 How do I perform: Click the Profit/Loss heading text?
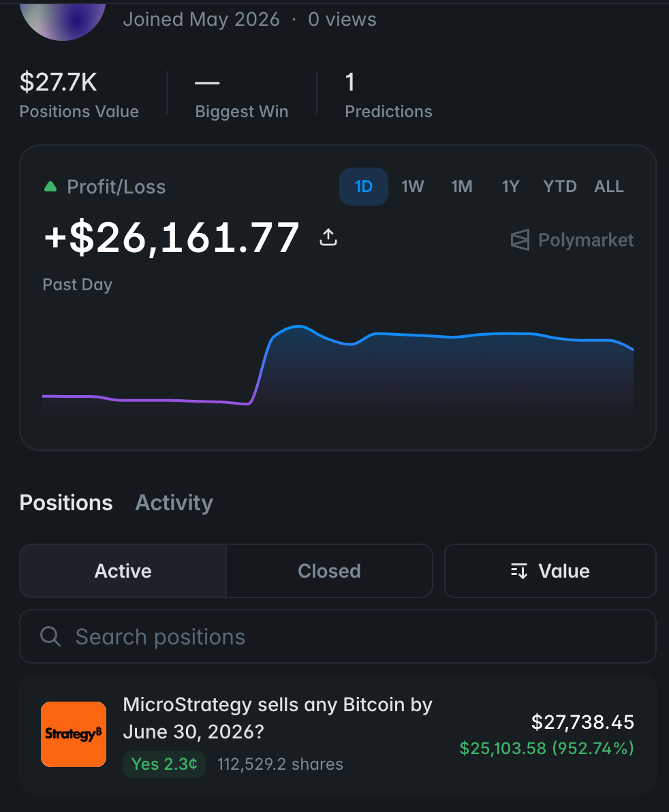click(116, 187)
